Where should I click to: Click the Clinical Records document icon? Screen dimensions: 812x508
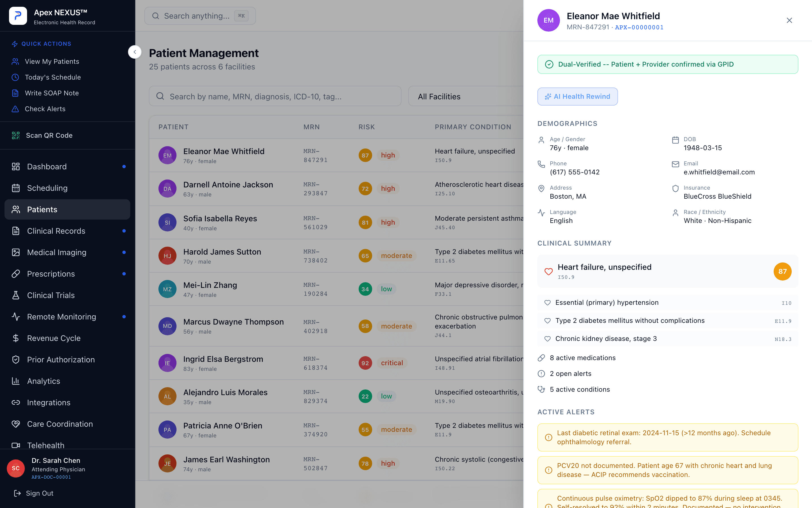point(16,231)
